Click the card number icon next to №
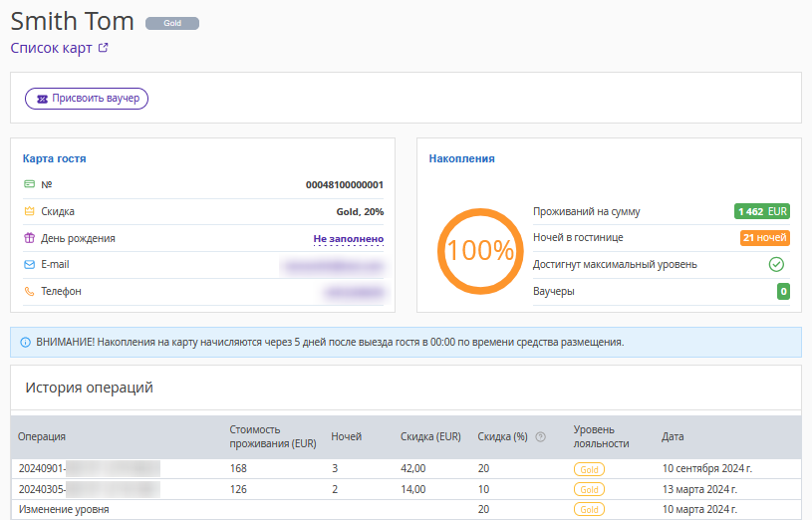Screen dimensions: 812x520 (x=30, y=184)
